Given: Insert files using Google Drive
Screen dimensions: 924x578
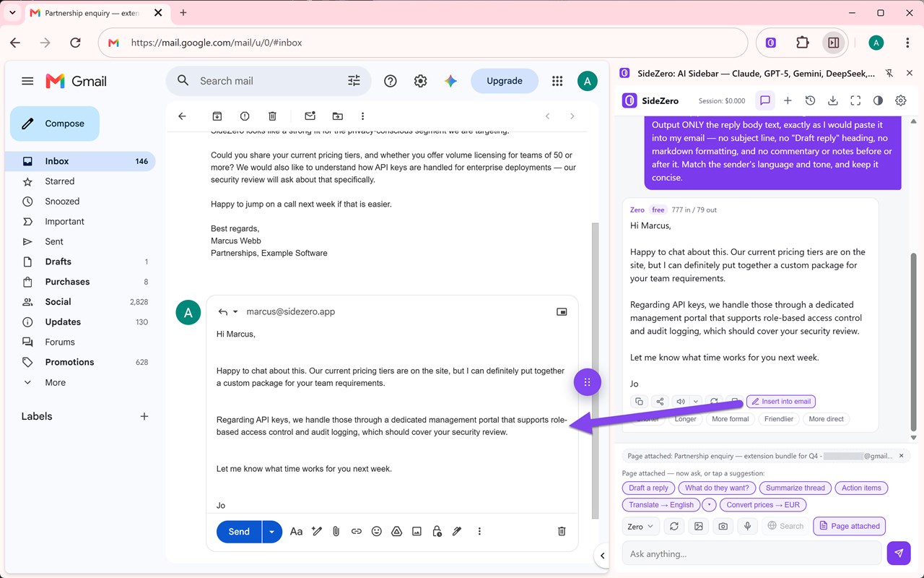Looking at the screenshot, I should (x=396, y=531).
